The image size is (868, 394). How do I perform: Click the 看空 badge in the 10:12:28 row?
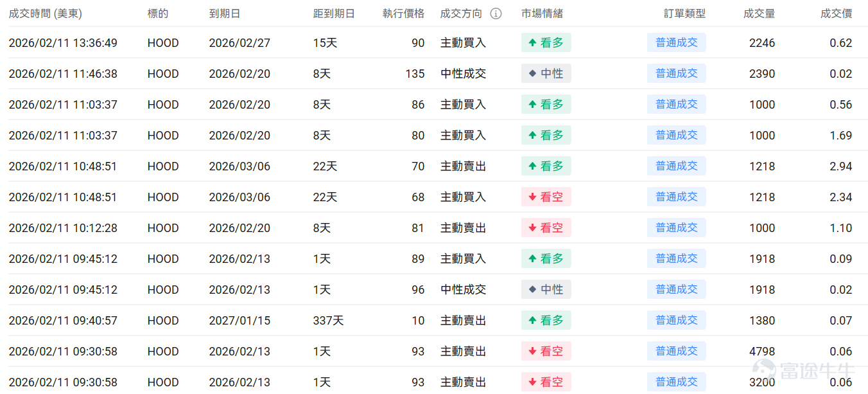point(546,228)
